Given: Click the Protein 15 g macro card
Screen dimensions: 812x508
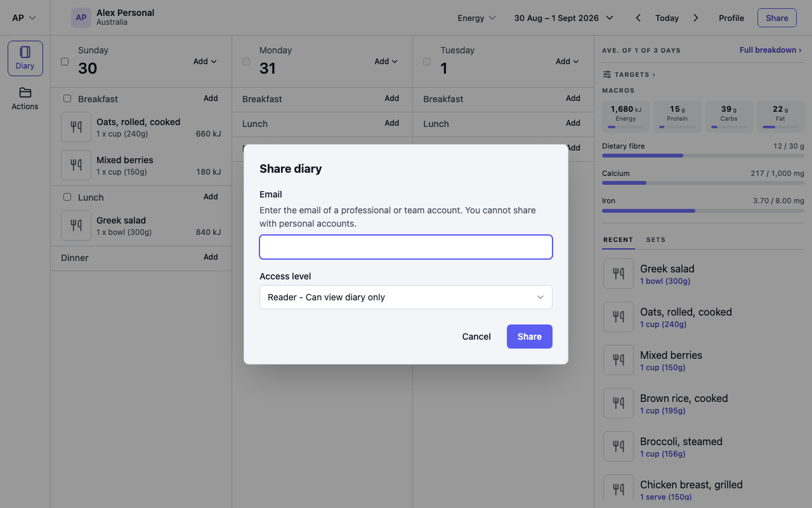Looking at the screenshot, I should (678, 116).
